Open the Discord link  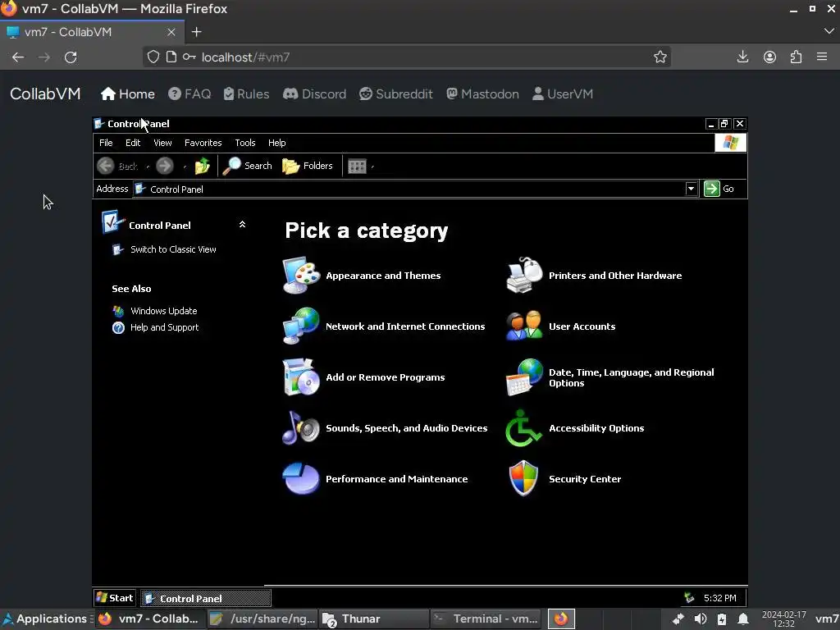[x=314, y=94]
